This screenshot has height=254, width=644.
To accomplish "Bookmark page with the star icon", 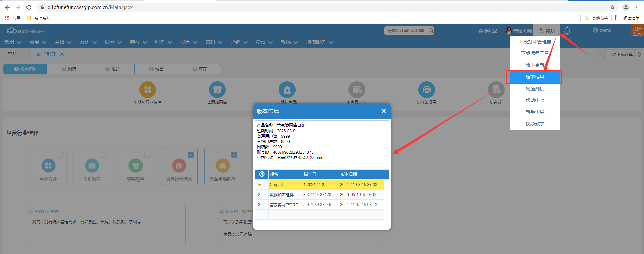I will click(x=612, y=7).
